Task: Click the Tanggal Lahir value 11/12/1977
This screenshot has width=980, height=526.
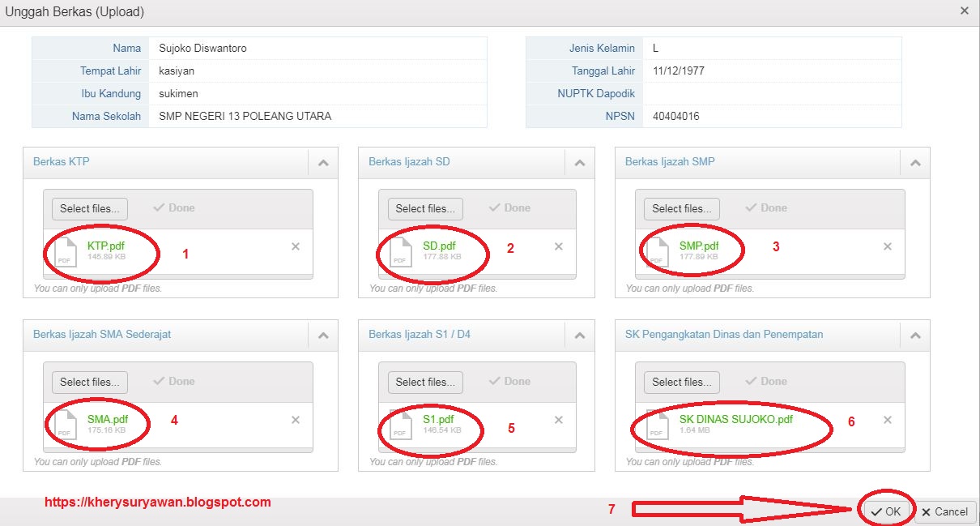Action: coord(679,71)
